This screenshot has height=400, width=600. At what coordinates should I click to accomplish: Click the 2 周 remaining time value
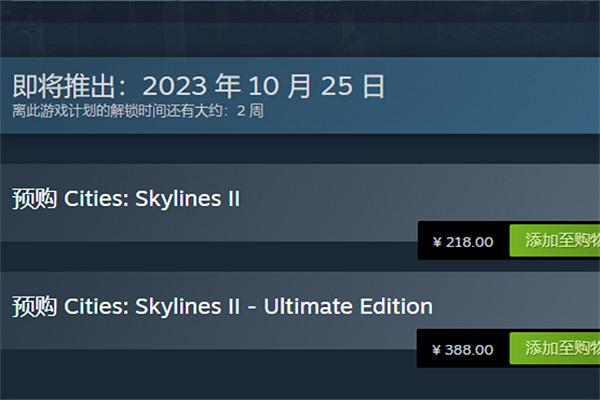click(x=249, y=111)
